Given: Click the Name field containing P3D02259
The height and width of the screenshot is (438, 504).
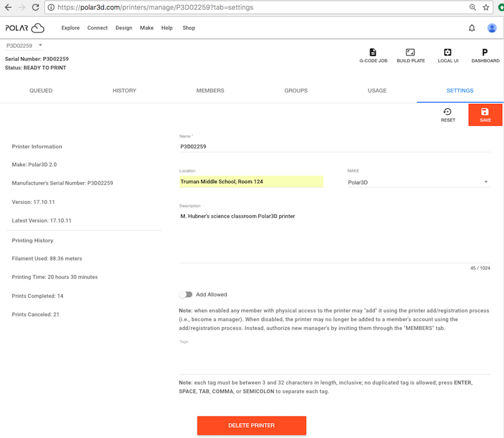Looking at the screenshot, I should 335,147.
